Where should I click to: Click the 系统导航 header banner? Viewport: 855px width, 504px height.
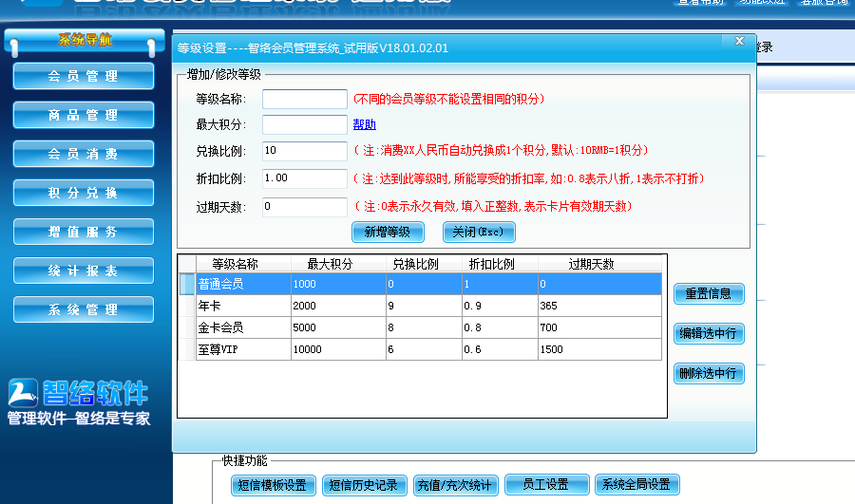[x=84, y=40]
